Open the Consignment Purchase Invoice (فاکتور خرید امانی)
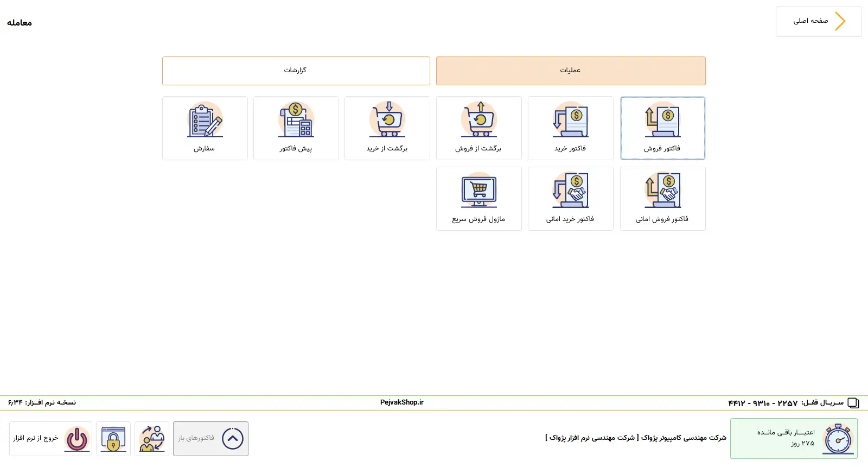Screen dimensions: 868x467 [x=570, y=199]
